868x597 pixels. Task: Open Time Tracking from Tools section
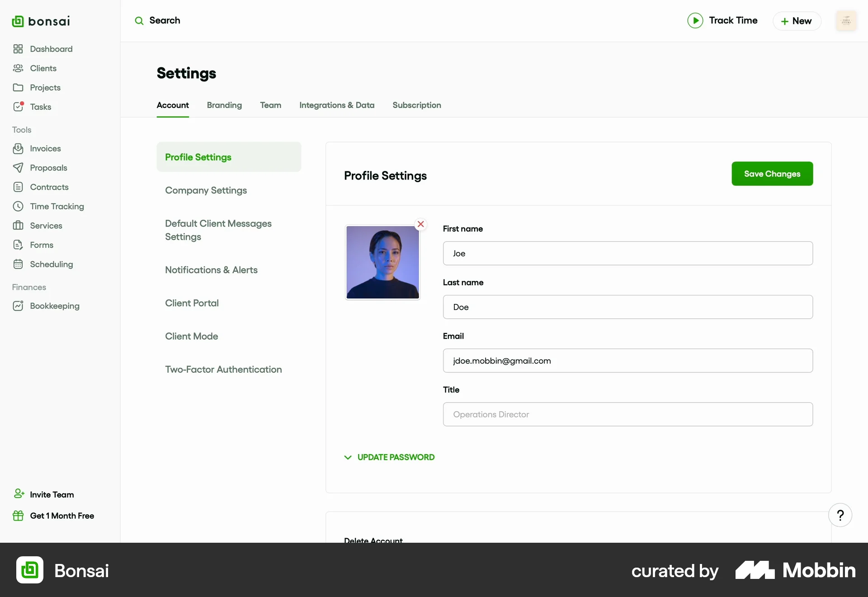click(57, 206)
